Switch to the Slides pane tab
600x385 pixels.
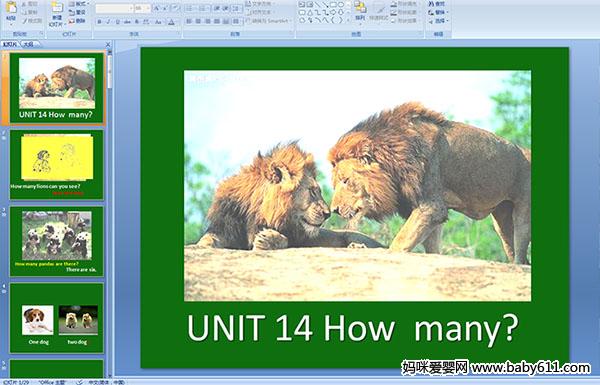(10, 44)
